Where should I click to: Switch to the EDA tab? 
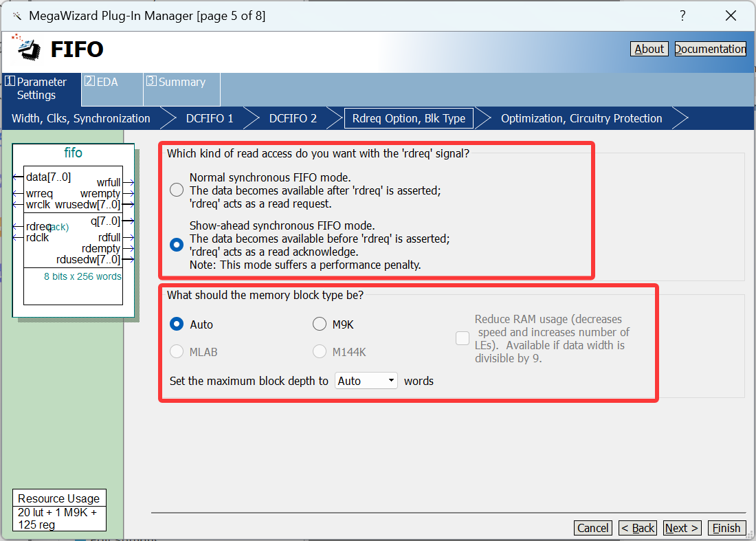point(112,89)
